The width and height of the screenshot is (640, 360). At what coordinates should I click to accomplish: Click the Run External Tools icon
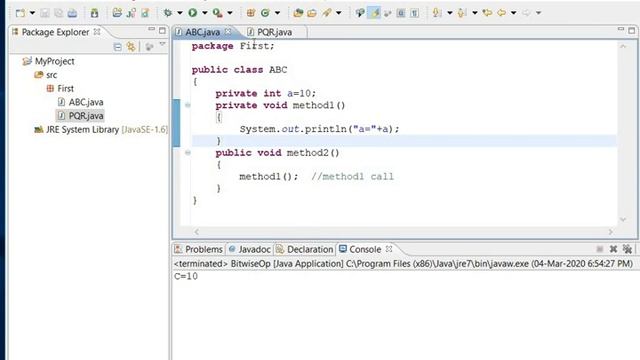click(218, 13)
